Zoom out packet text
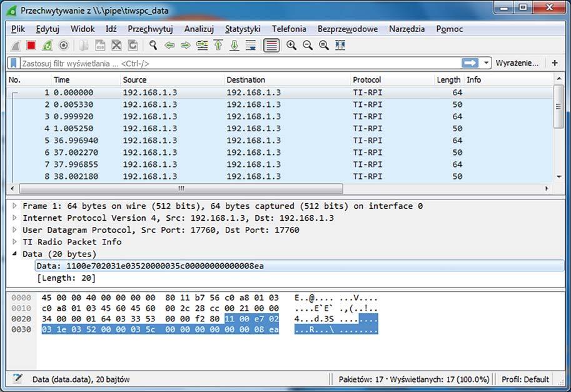The image size is (571, 392). click(308, 46)
